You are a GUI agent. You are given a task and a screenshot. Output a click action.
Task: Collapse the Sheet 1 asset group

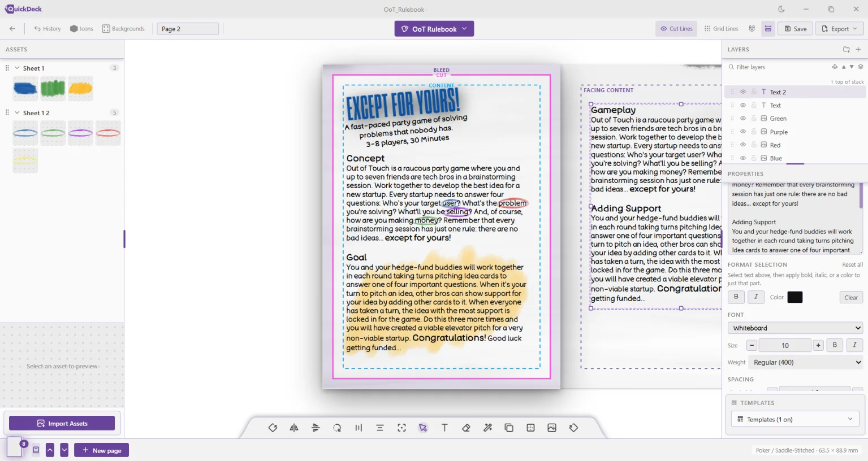click(17, 68)
